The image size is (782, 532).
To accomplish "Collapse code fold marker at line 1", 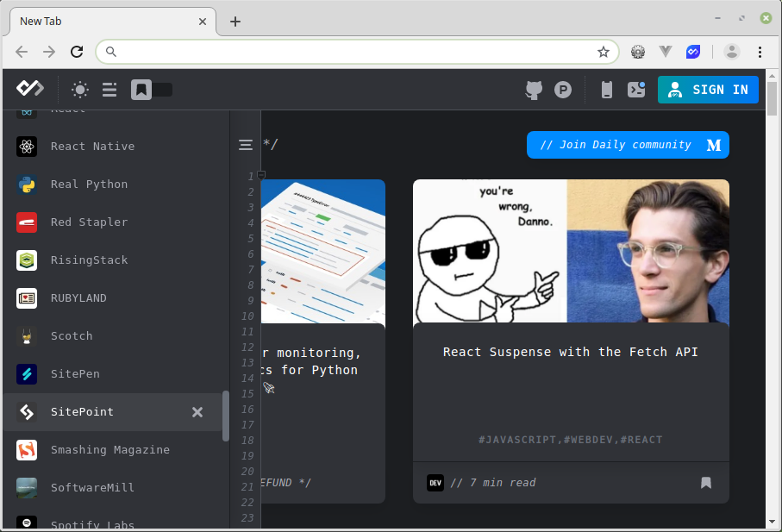I will 261,175.
